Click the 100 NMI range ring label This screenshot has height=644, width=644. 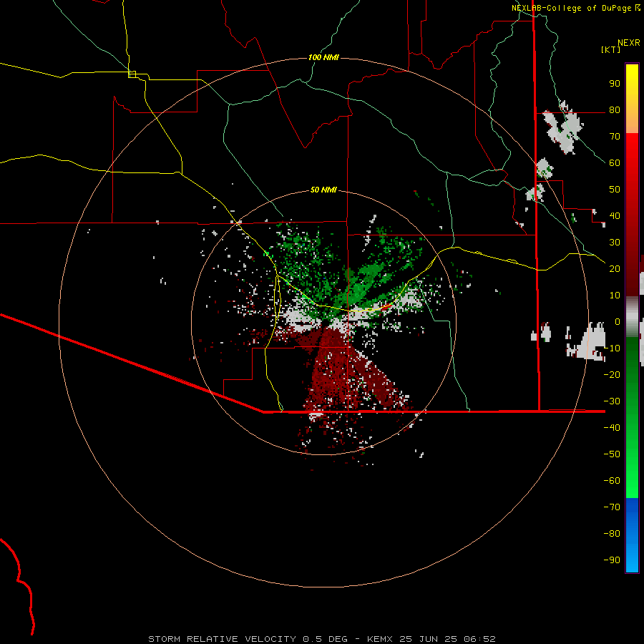coord(323,57)
